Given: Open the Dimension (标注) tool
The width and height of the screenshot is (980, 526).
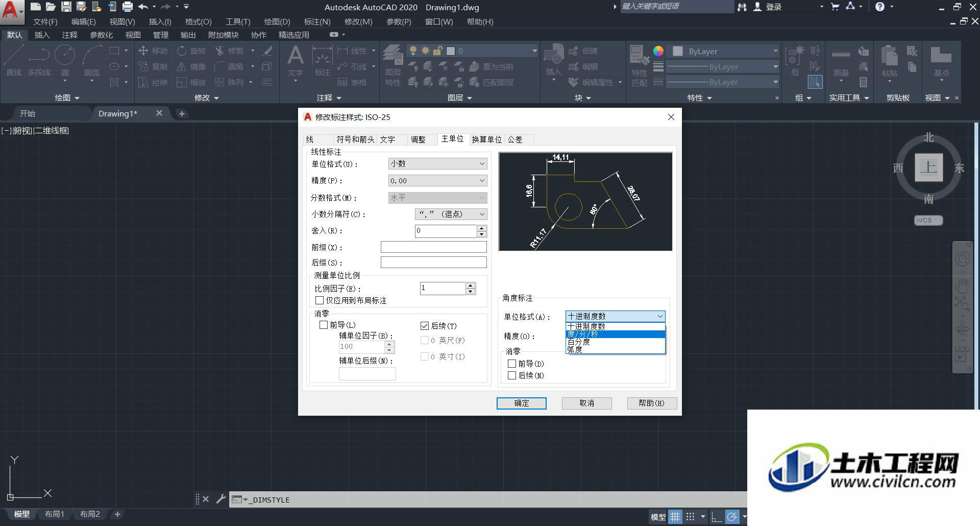Looking at the screenshot, I should (322, 61).
